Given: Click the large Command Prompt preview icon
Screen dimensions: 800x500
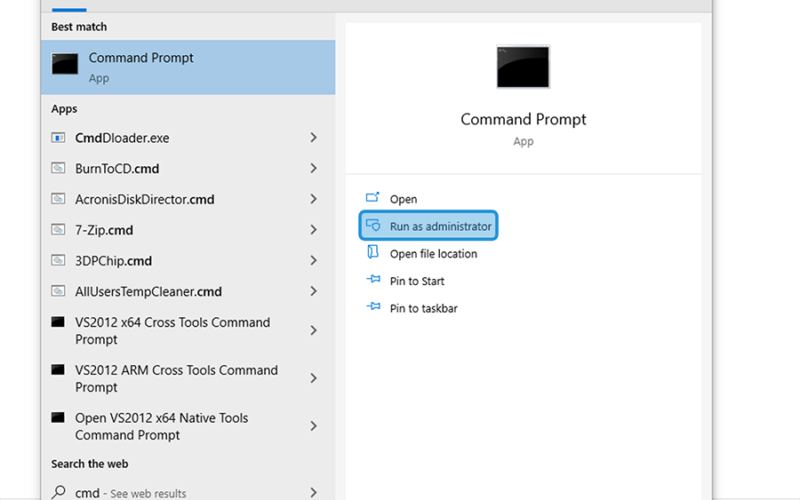Looking at the screenshot, I should pos(523,67).
